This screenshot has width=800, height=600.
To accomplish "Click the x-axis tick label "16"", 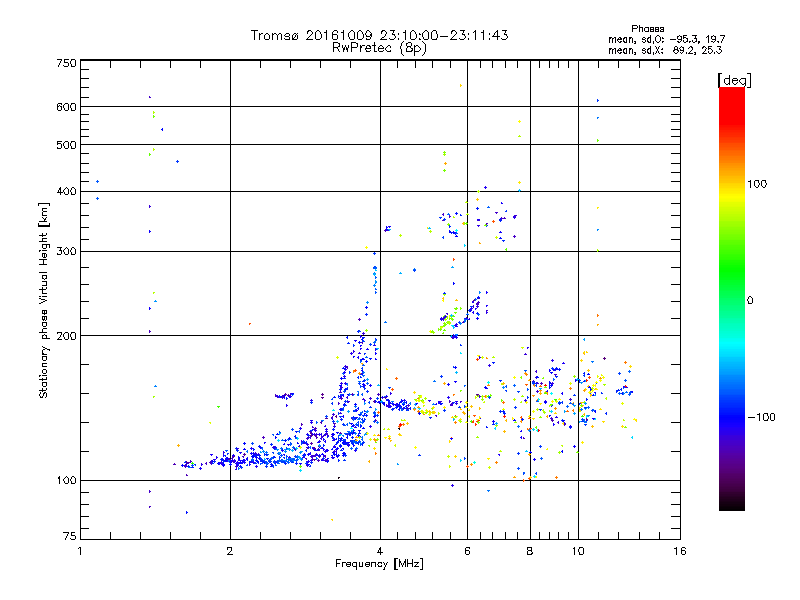I will click(x=680, y=551).
